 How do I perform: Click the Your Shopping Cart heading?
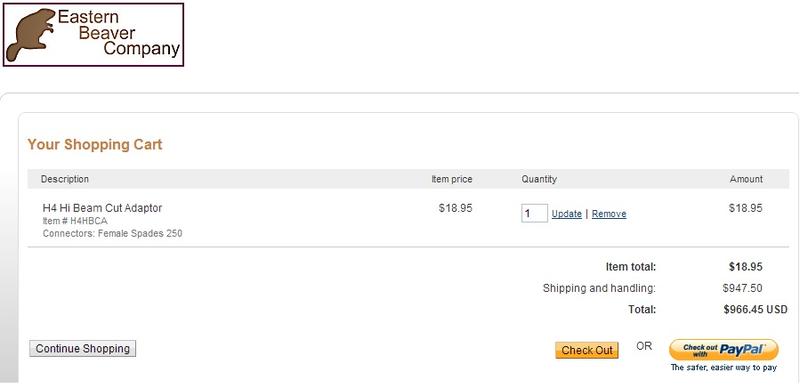pyautogui.click(x=95, y=144)
